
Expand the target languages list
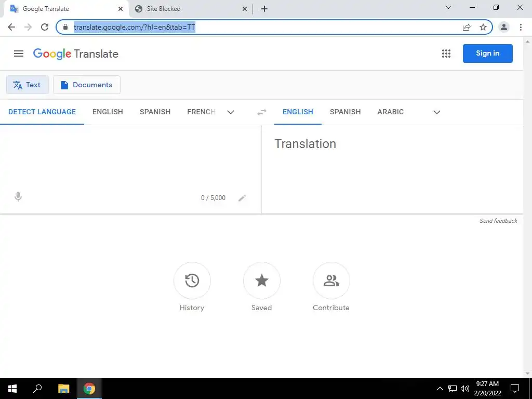[x=437, y=112]
